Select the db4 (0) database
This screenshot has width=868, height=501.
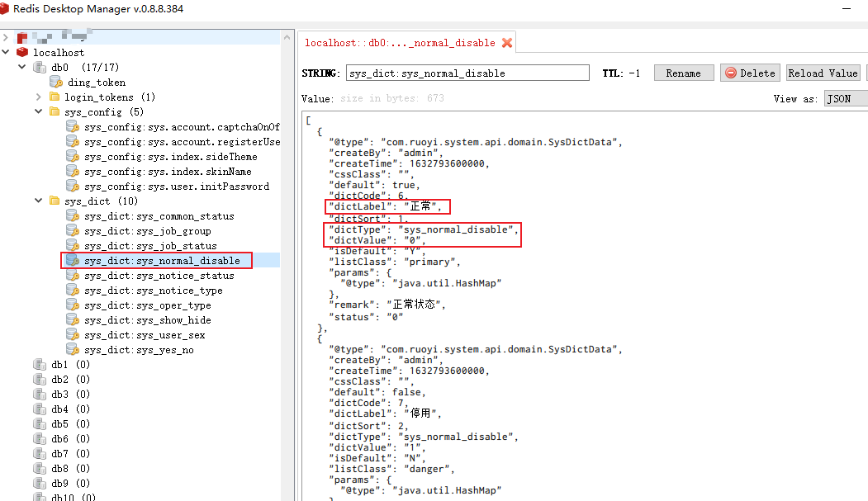[x=70, y=409]
